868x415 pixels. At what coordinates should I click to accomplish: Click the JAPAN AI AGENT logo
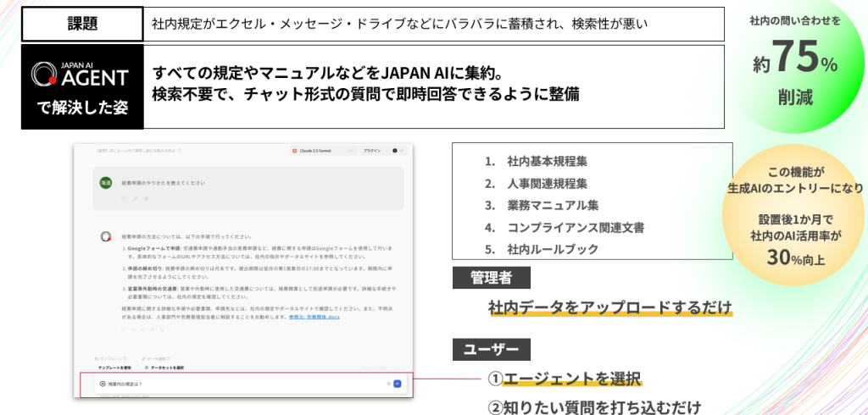point(81,76)
